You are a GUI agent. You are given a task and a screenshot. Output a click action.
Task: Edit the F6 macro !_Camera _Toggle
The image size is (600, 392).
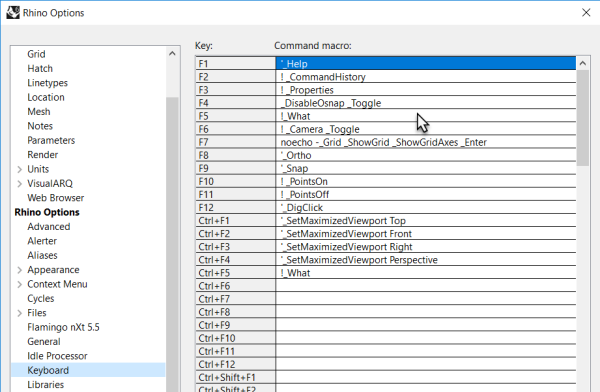pyautogui.click(x=426, y=129)
